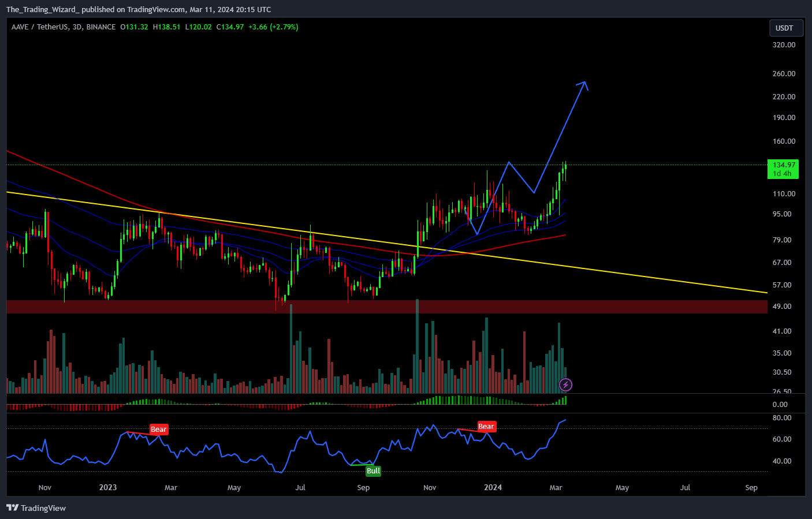
Task: Click the 57.00 price axis label
Action: [782, 285]
